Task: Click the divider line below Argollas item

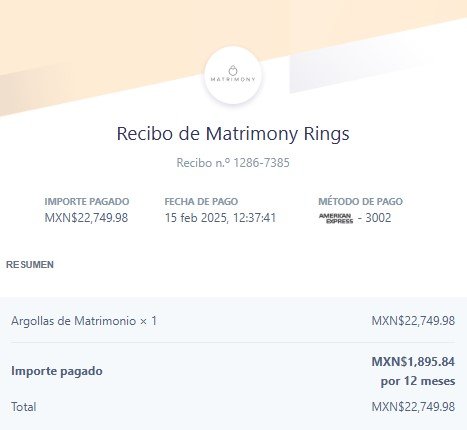Action: tap(233, 342)
